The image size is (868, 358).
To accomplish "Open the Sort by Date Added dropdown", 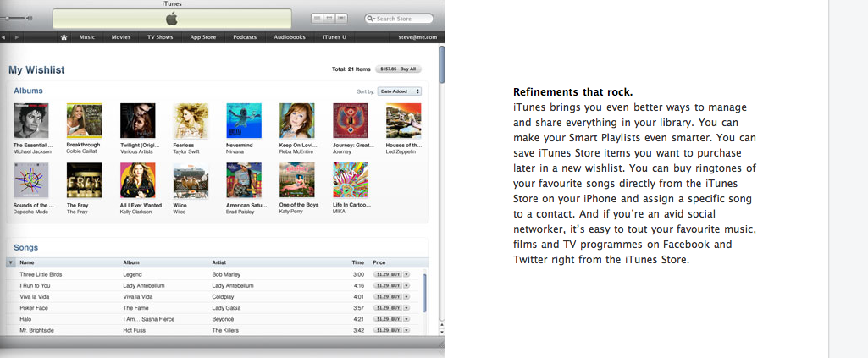I will (399, 91).
